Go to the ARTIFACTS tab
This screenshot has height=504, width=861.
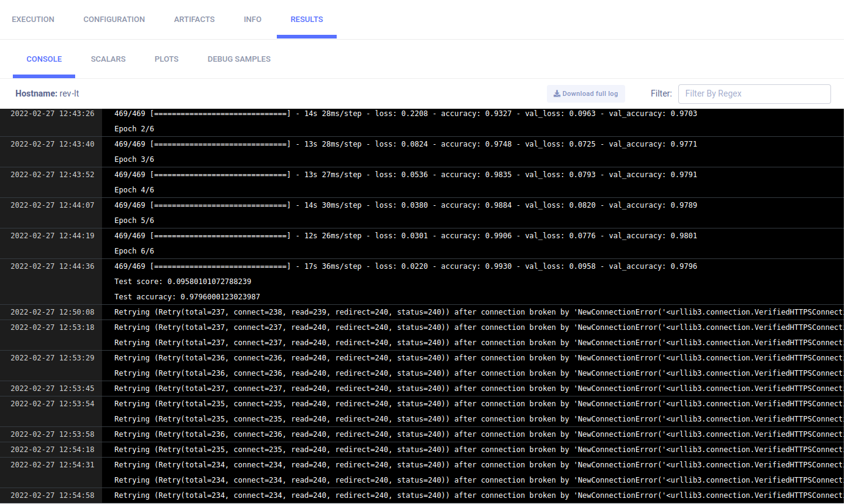click(x=194, y=20)
